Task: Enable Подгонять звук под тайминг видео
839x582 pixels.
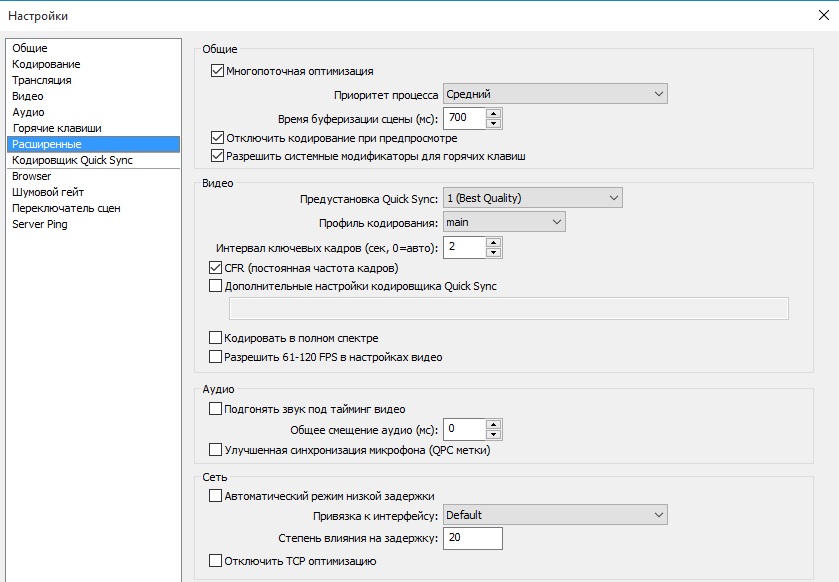Action: (215, 409)
